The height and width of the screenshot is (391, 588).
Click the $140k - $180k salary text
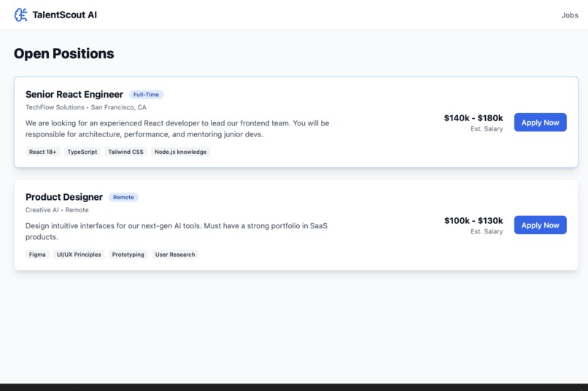tap(473, 118)
